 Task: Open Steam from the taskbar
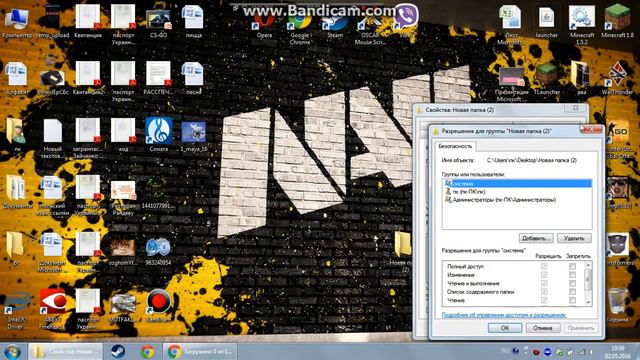118,351
